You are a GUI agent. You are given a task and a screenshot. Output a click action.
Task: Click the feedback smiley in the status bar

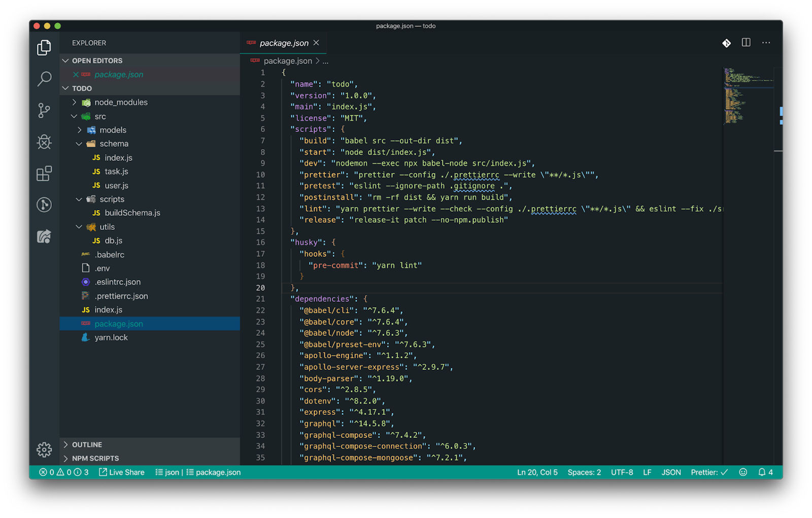(x=742, y=472)
